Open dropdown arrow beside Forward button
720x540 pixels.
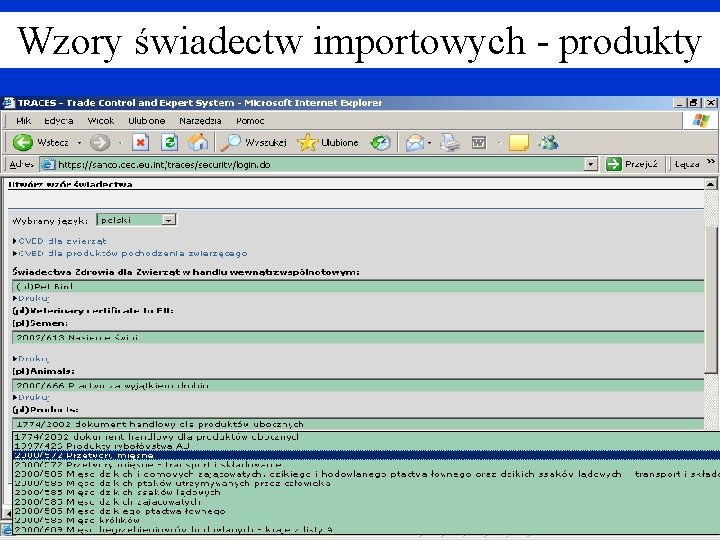pyautogui.click(x=120, y=143)
